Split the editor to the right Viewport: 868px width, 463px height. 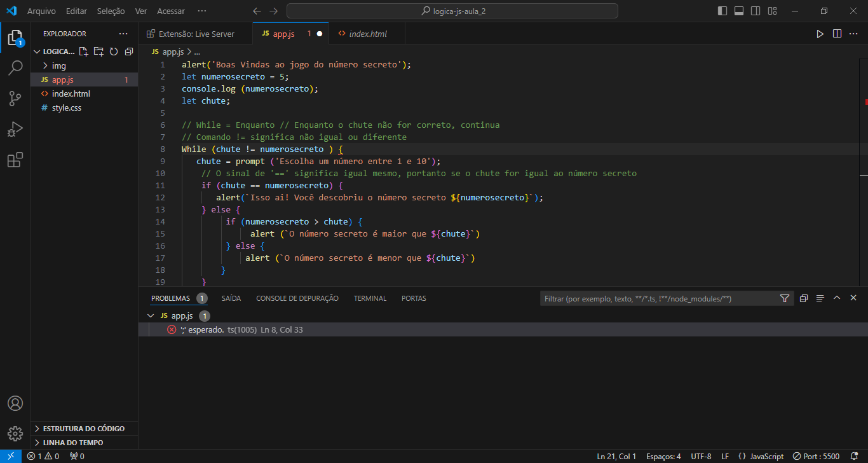837,34
